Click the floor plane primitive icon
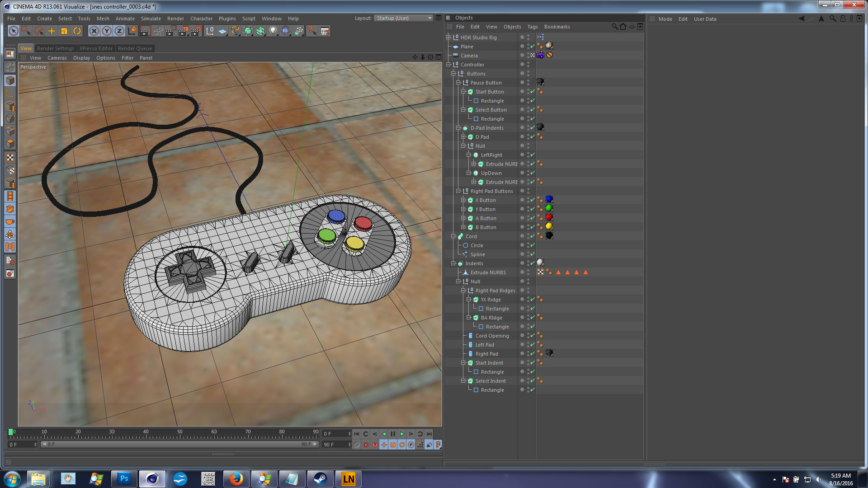 pos(222,31)
